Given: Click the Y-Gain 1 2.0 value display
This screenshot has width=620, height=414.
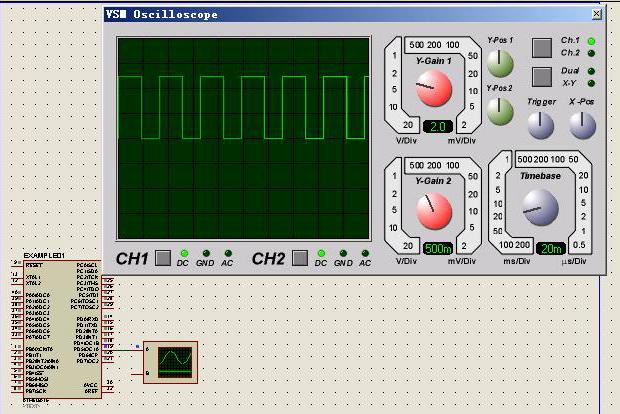Looking at the screenshot, I should point(437,127).
